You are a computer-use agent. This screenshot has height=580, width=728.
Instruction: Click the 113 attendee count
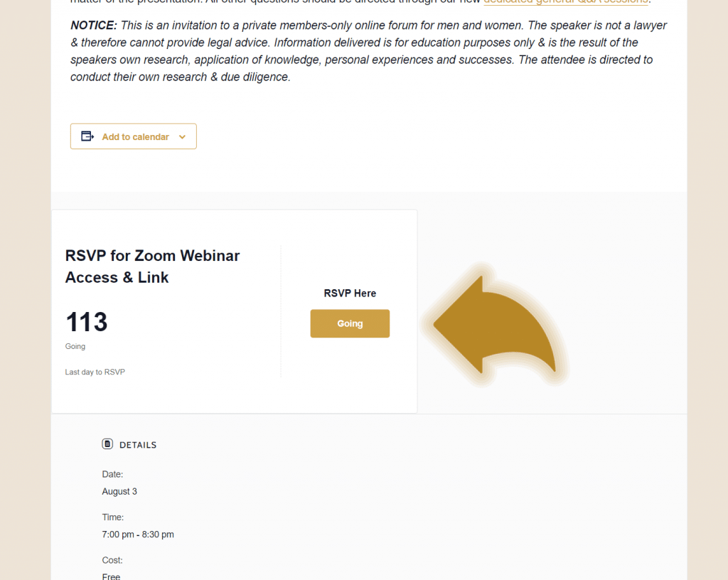tap(86, 322)
